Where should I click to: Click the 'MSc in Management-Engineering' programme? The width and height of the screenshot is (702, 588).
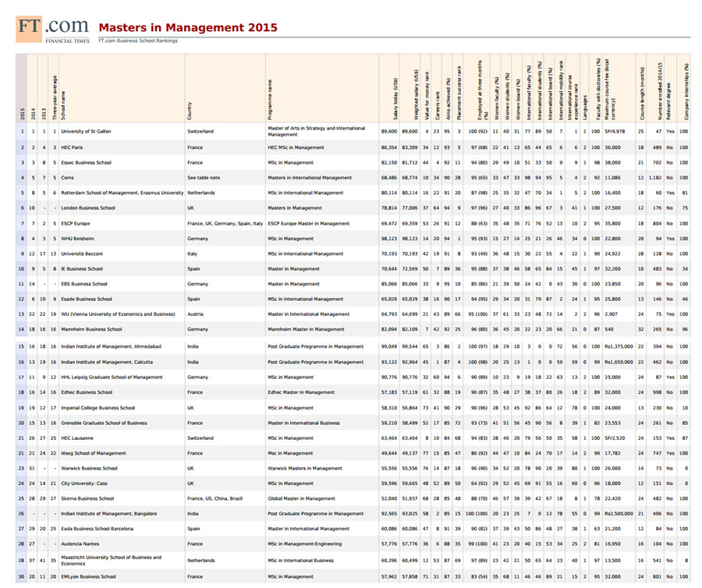[305, 544]
